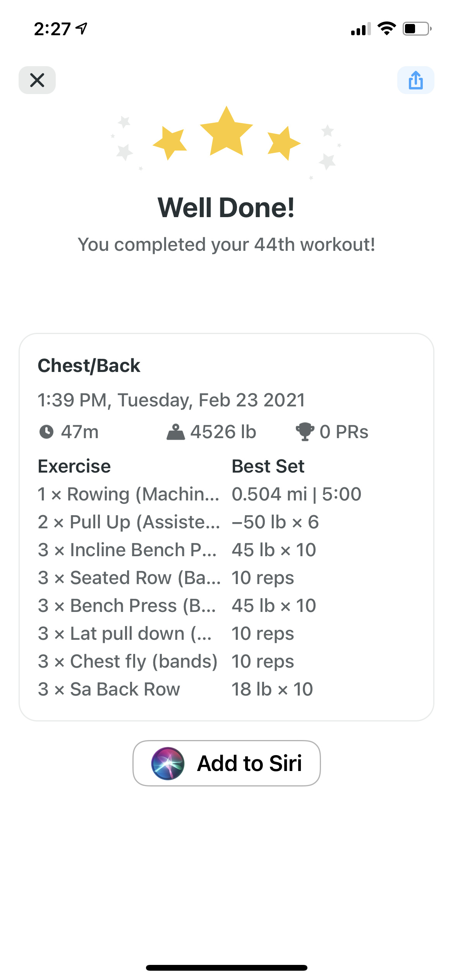The height and width of the screenshot is (980, 453).
Task: Tap the Wi-Fi status icon
Action: pos(386,29)
